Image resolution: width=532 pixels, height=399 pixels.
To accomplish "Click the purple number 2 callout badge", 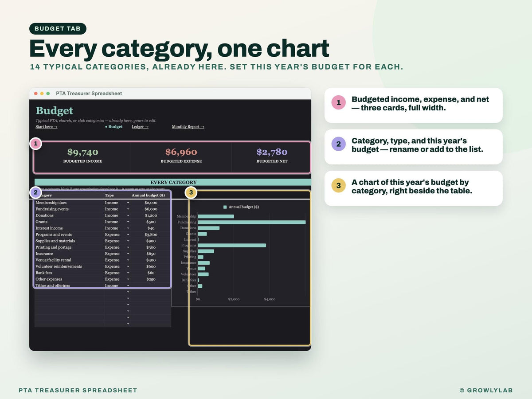I will 36,192.
